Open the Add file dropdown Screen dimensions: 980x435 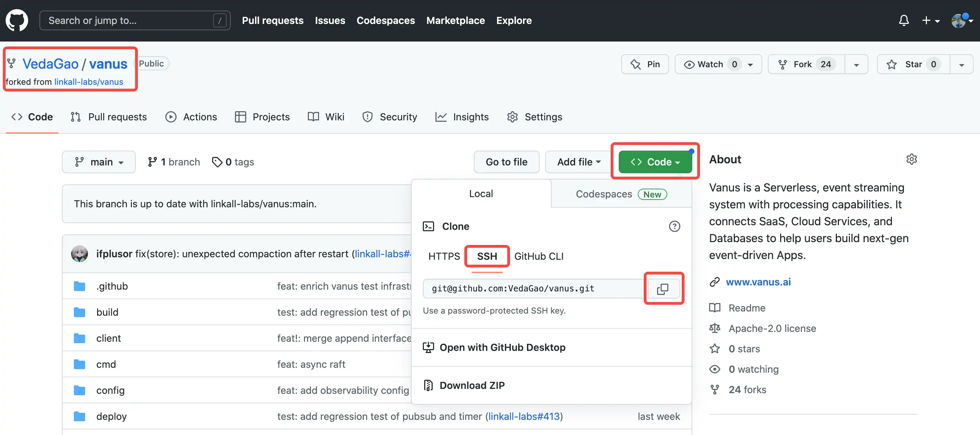pyautogui.click(x=579, y=162)
